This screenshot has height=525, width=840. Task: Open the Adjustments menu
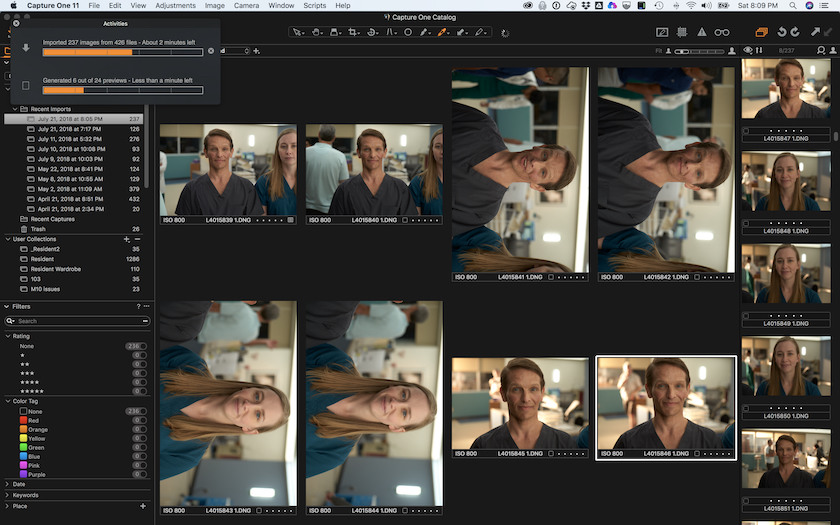(175, 5)
